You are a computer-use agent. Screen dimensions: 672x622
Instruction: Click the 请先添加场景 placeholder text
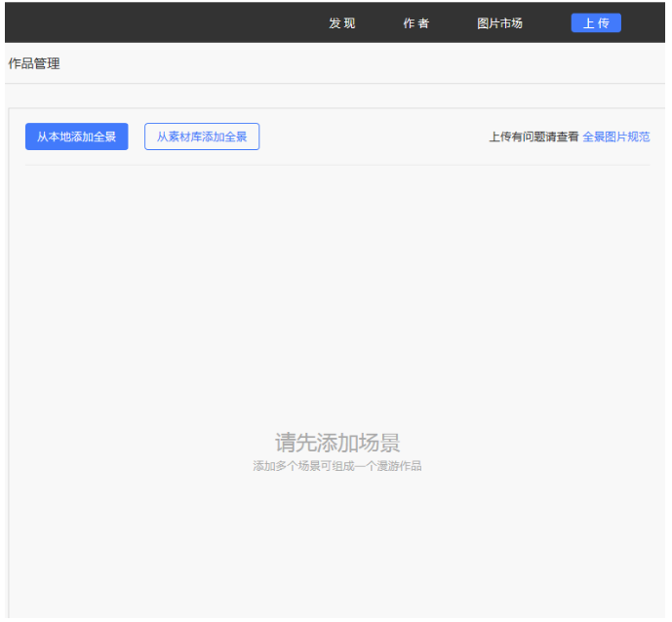tap(337, 443)
